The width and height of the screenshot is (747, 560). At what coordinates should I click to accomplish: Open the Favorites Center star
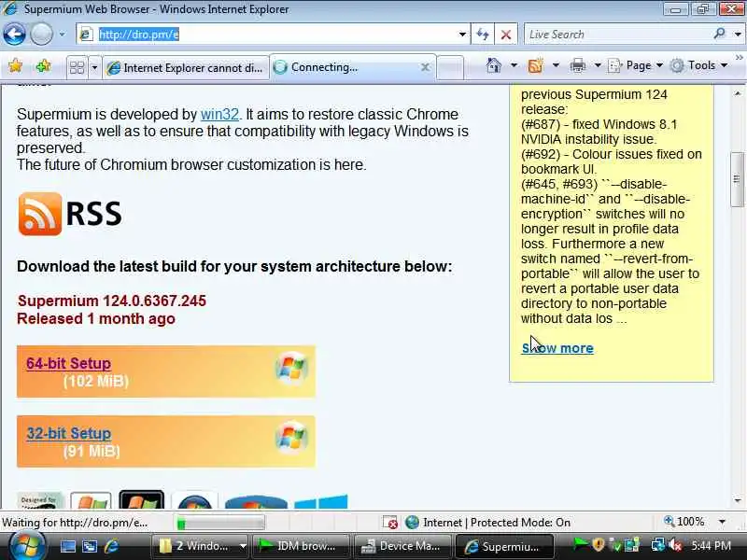15,65
